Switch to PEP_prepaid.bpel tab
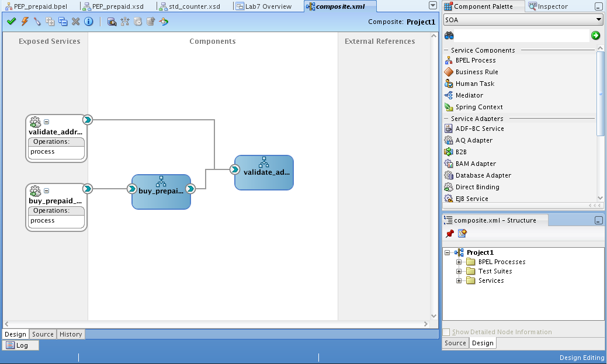The image size is (607, 364). 36,6
